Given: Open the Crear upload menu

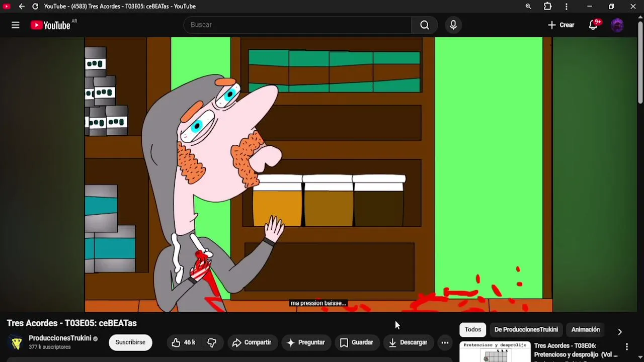Looking at the screenshot, I should tap(561, 25).
